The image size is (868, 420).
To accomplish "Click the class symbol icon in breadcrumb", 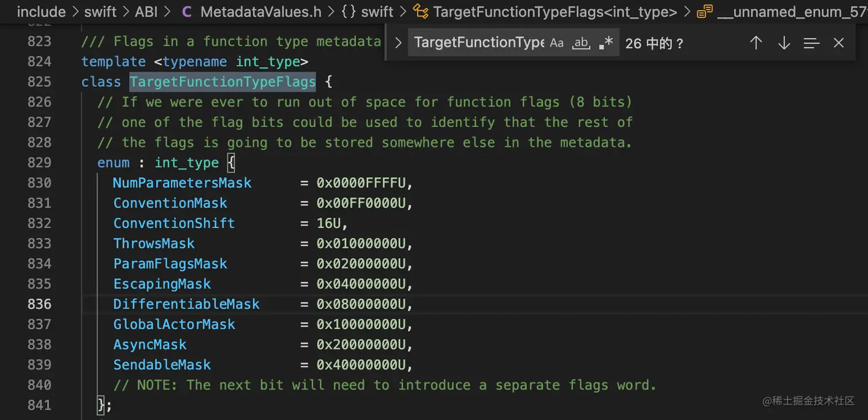I will point(421,11).
